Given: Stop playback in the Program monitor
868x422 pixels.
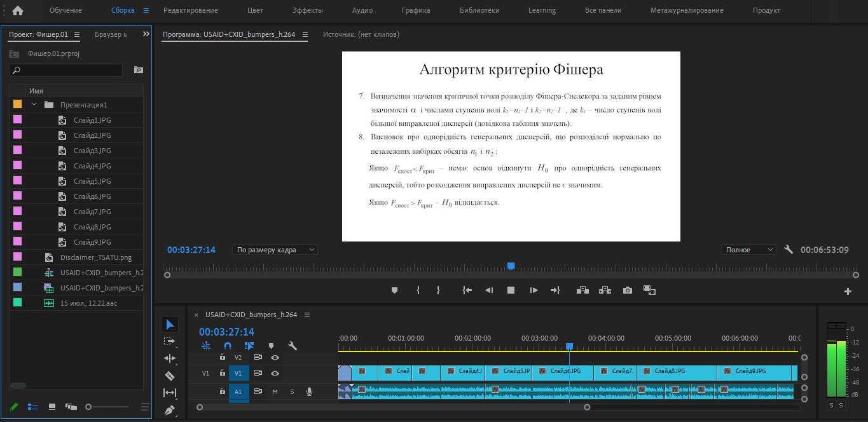Looking at the screenshot, I should (511, 290).
